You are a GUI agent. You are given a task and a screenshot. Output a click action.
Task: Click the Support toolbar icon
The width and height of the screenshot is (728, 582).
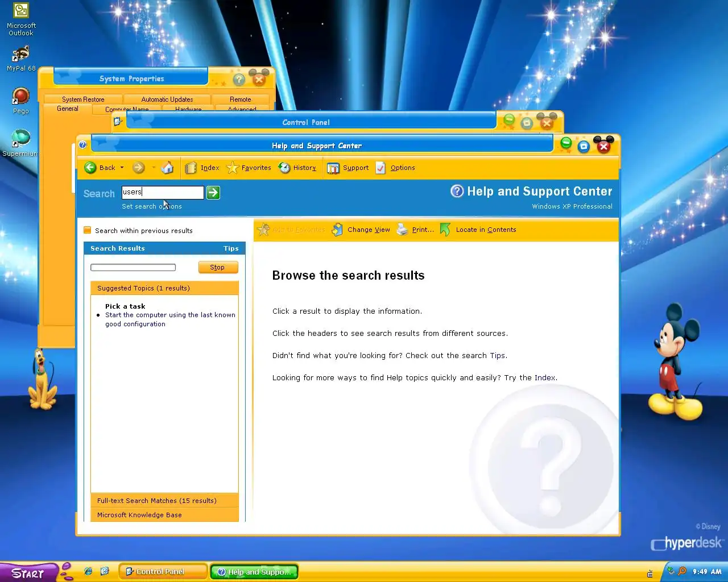333,168
